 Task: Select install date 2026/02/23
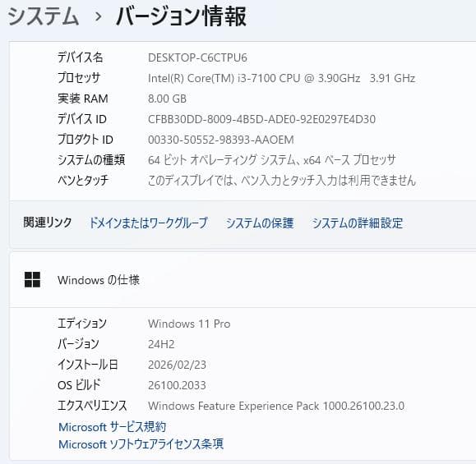(x=177, y=365)
